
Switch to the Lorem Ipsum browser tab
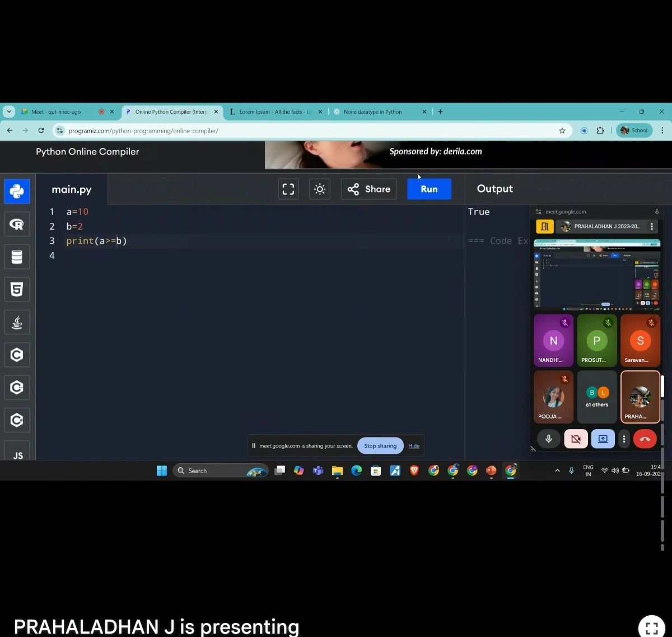(x=274, y=112)
